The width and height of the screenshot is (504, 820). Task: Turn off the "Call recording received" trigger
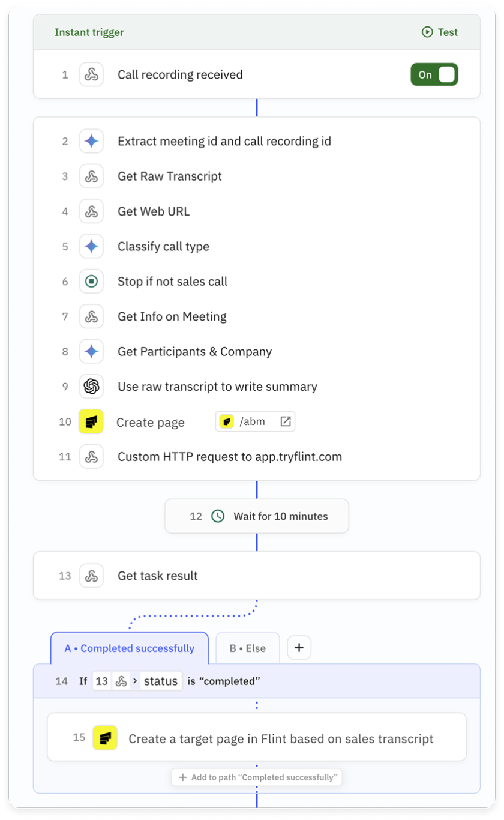[434, 74]
